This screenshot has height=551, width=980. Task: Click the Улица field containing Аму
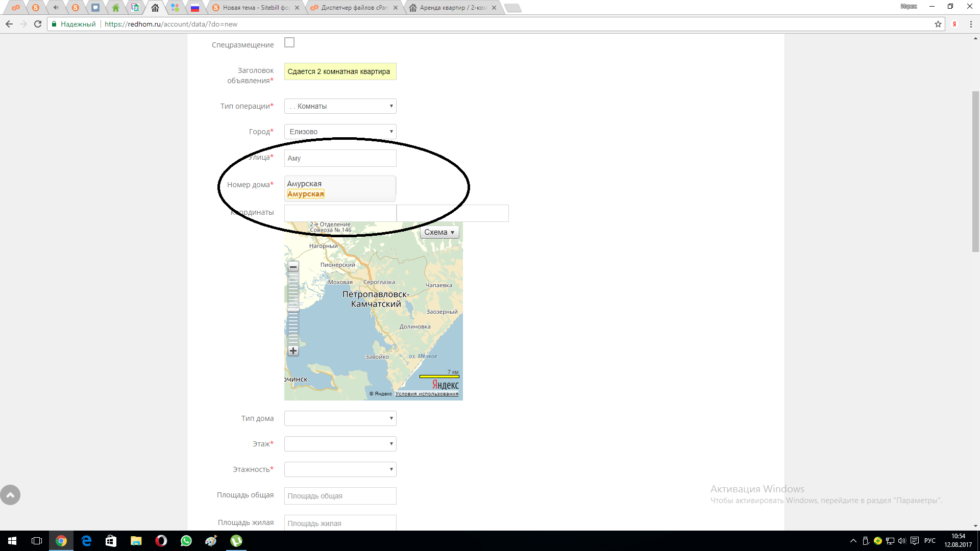coord(340,158)
